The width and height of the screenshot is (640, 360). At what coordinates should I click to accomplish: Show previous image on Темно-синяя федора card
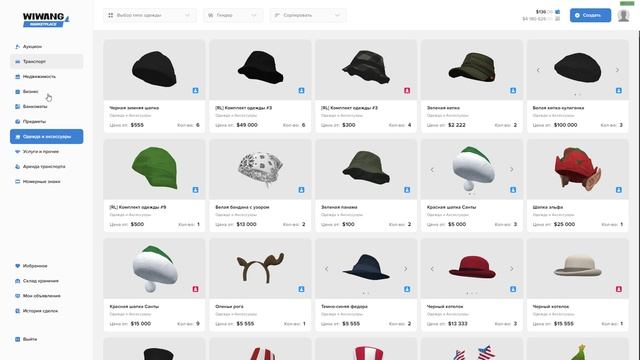click(327, 269)
